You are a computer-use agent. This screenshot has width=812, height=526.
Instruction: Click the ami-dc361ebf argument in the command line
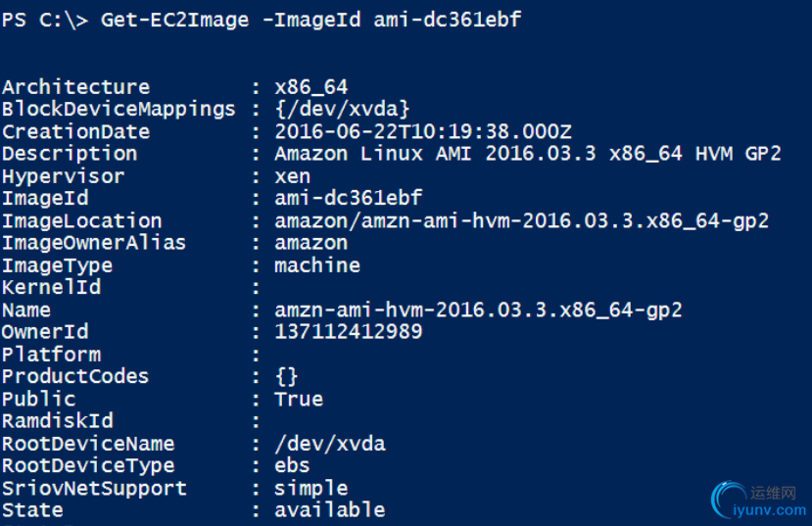pyautogui.click(x=447, y=20)
